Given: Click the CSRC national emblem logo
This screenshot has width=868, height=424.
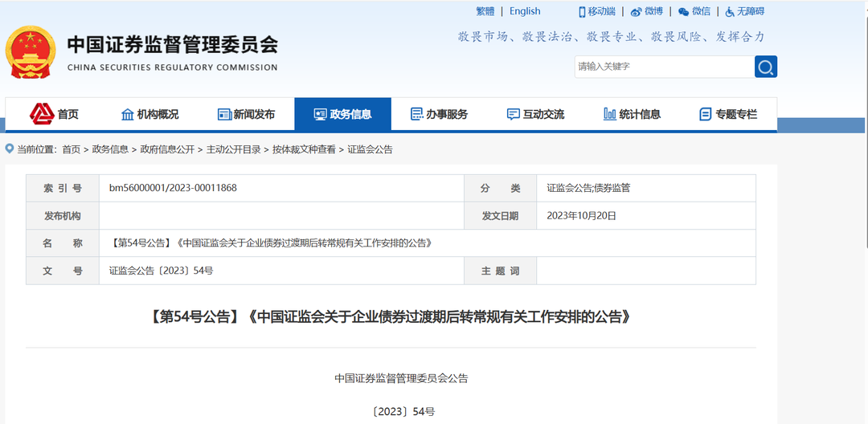Looking at the screenshot, I should click(x=31, y=52).
